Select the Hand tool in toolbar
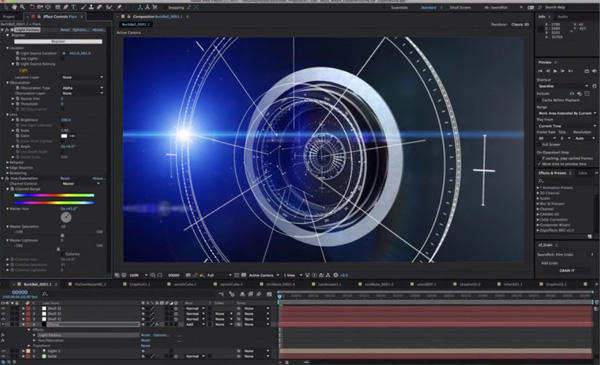Screen dimensions: 600x365 tap(15, 7)
